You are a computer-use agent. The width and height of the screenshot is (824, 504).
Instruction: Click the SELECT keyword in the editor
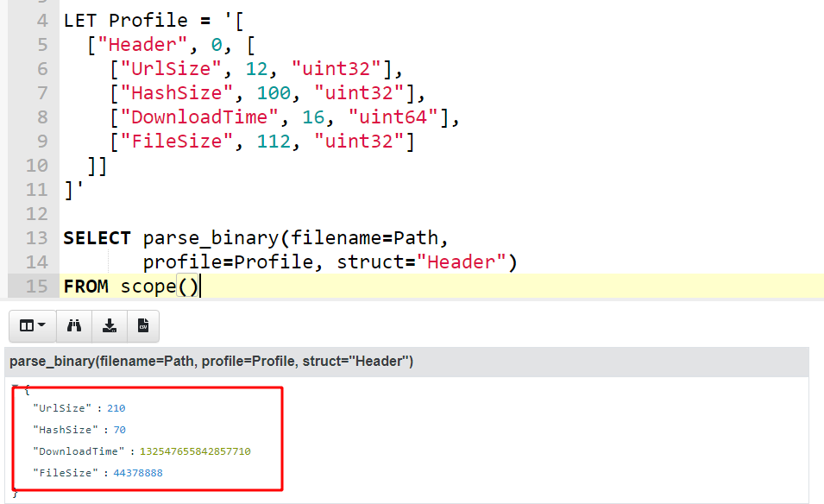click(x=97, y=238)
